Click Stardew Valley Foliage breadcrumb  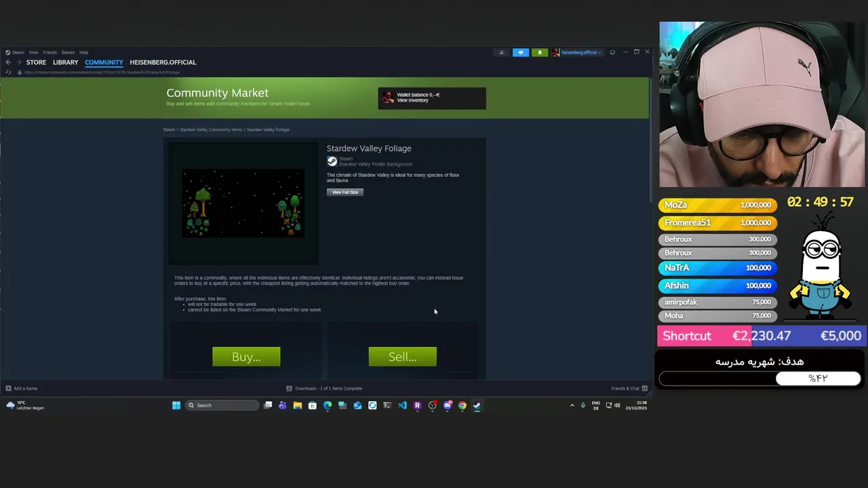click(x=268, y=129)
